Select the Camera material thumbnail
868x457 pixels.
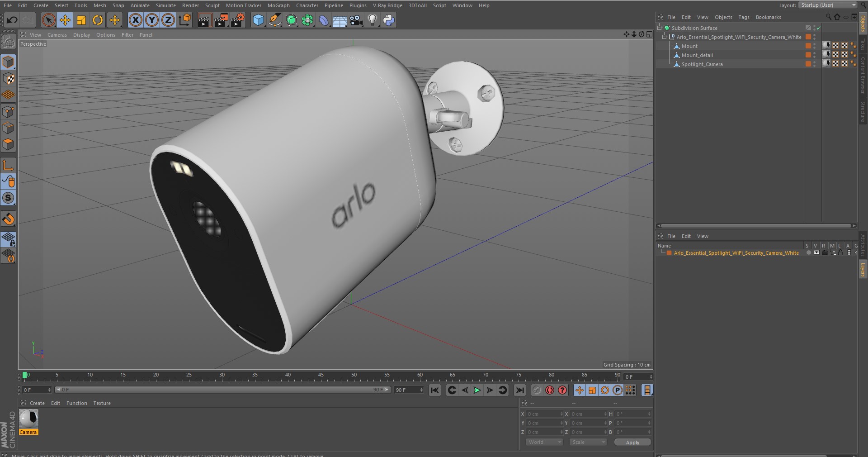click(28, 419)
